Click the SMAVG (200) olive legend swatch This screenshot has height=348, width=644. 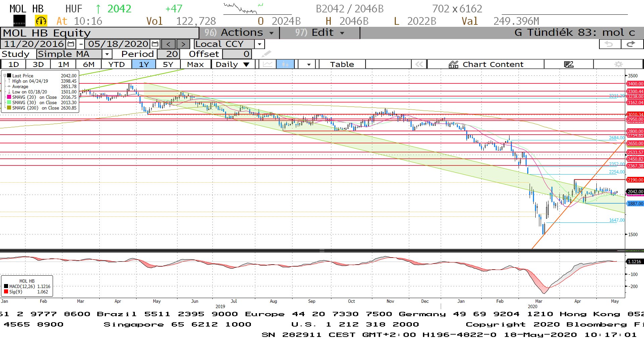click(9, 108)
